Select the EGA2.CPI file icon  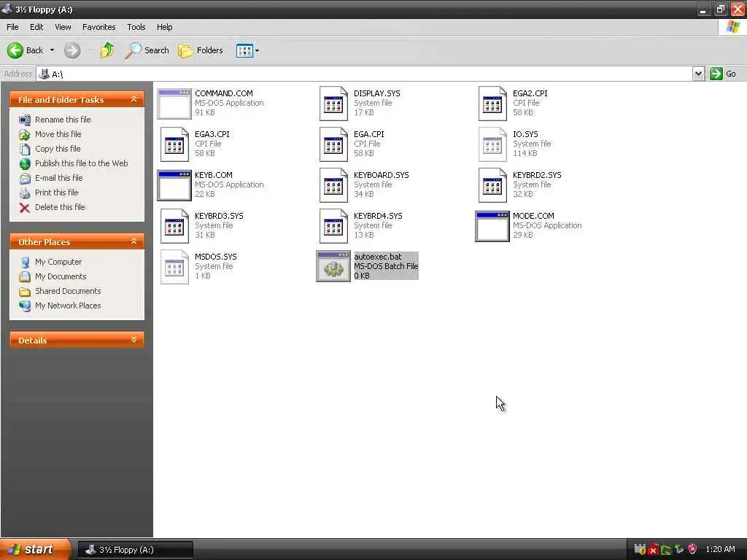492,104
